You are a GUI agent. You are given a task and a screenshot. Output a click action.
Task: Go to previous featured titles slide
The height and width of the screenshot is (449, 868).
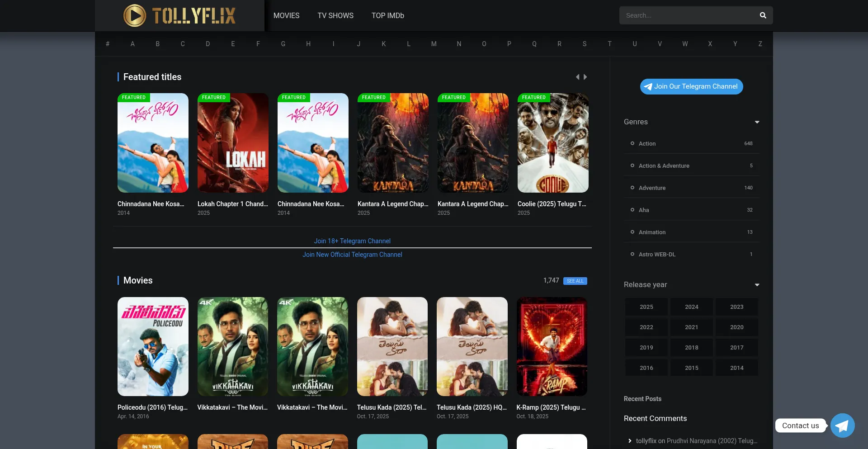577,77
